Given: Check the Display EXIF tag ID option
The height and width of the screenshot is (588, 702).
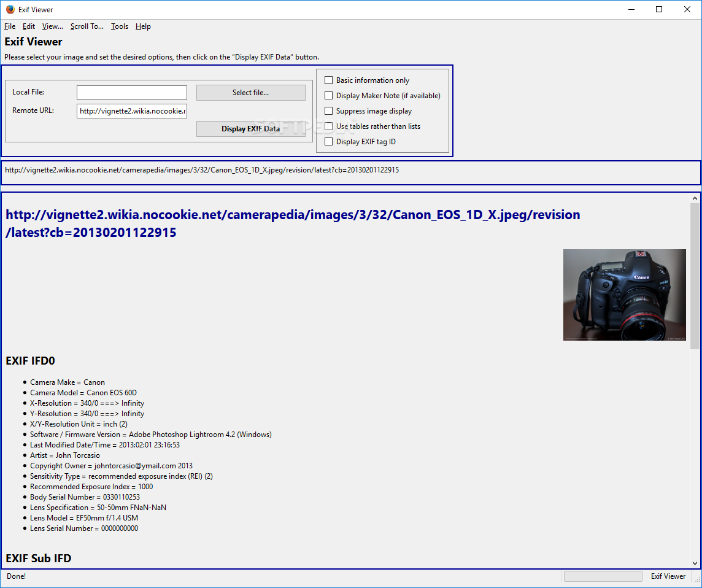Looking at the screenshot, I should [x=329, y=142].
